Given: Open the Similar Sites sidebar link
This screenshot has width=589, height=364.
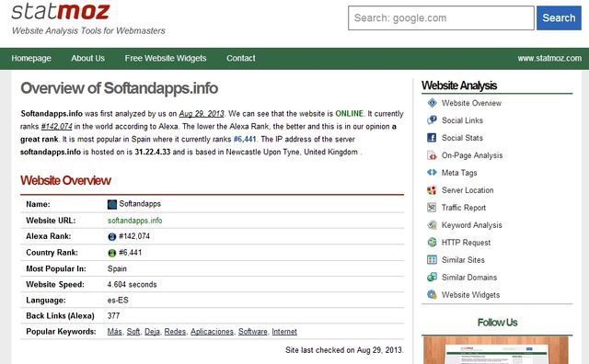Looking at the screenshot, I should click(463, 260).
